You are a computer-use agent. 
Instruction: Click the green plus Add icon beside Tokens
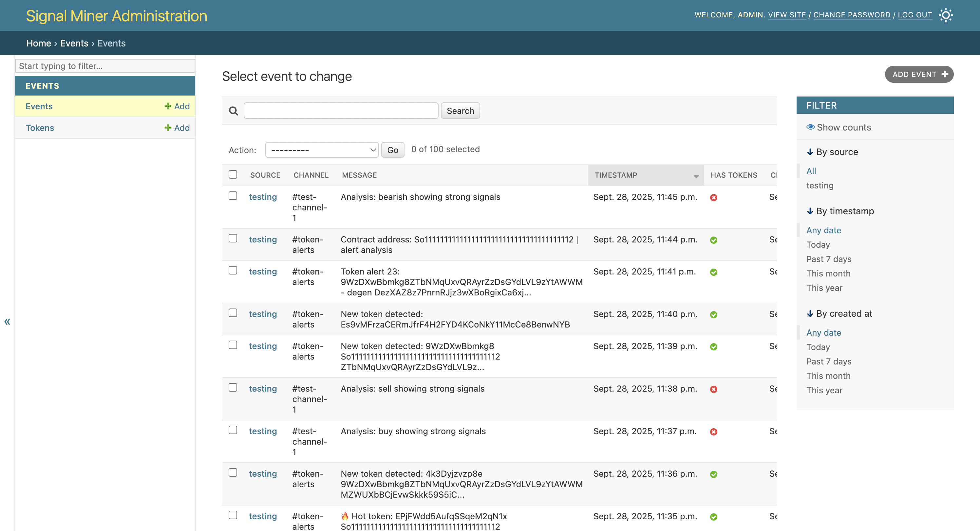point(167,128)
